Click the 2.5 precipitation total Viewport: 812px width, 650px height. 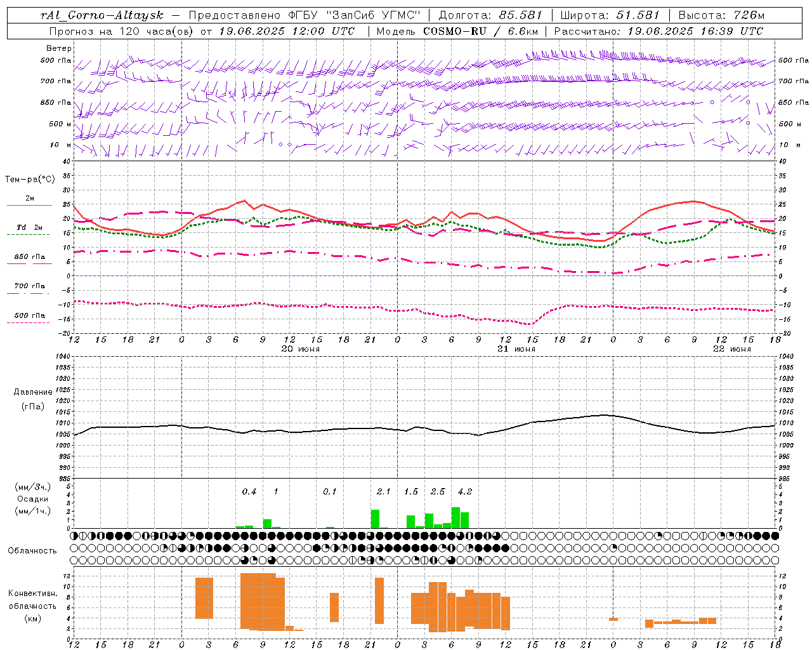coord(438,492)
